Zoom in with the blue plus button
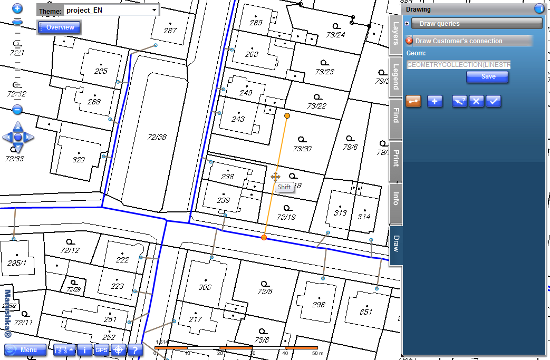Image resolution: width=550 pixels, height=360 pixels. [x=17, y=8]
